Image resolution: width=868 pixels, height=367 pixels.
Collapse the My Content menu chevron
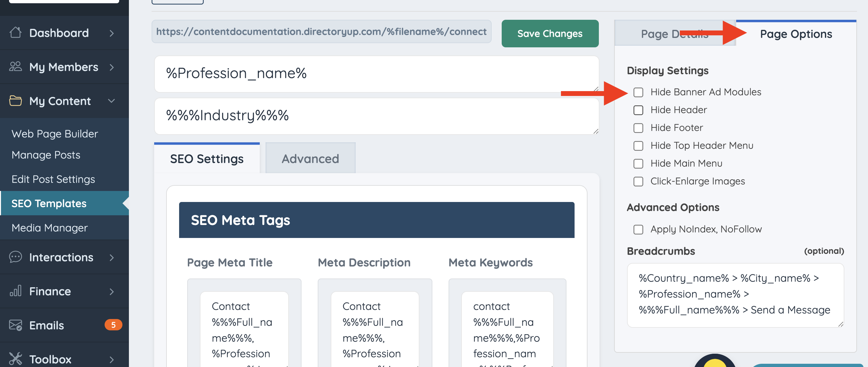point(111,101)
